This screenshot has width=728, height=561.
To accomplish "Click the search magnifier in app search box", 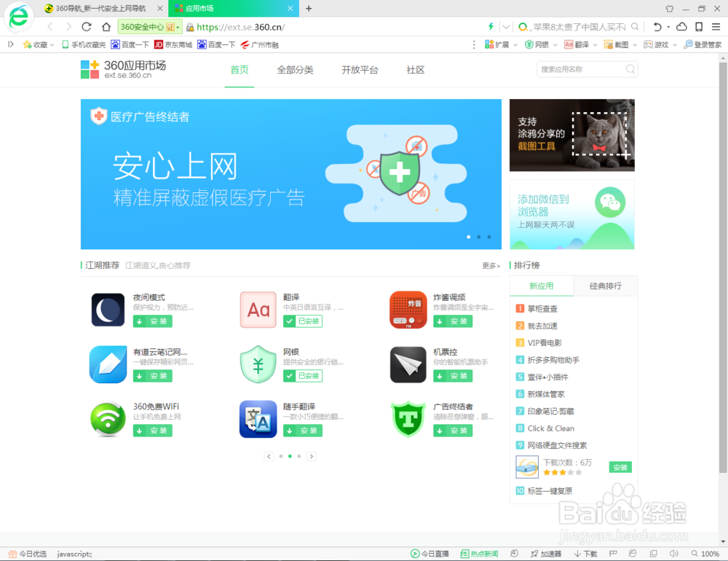I will 630,69.
